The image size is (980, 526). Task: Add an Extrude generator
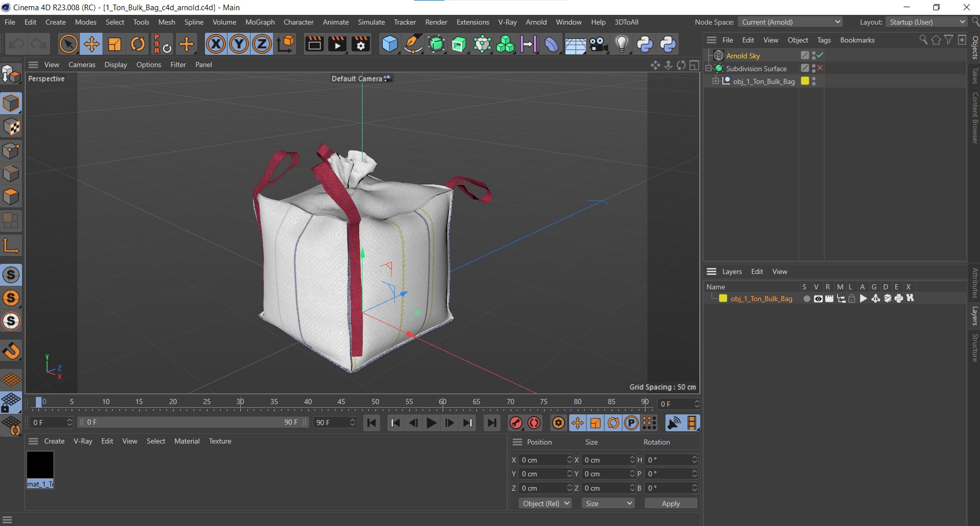pyautogui.click(x=459, y=44)
